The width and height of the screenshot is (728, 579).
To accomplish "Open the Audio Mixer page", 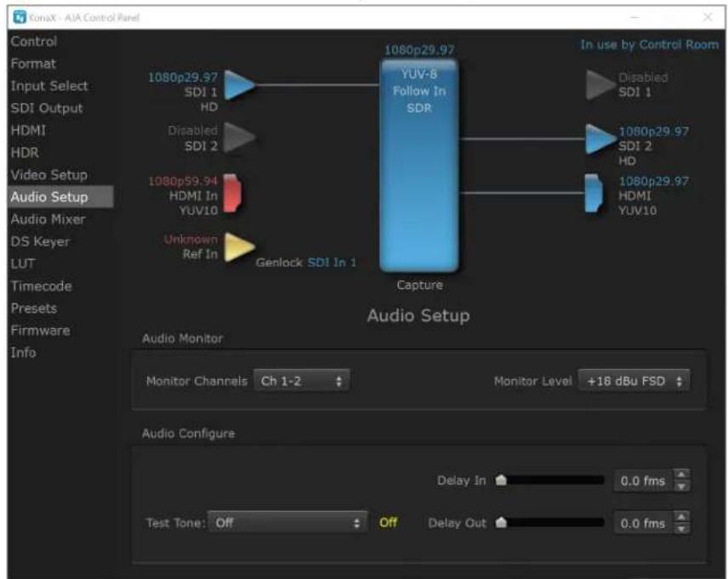I will [48, 219].
